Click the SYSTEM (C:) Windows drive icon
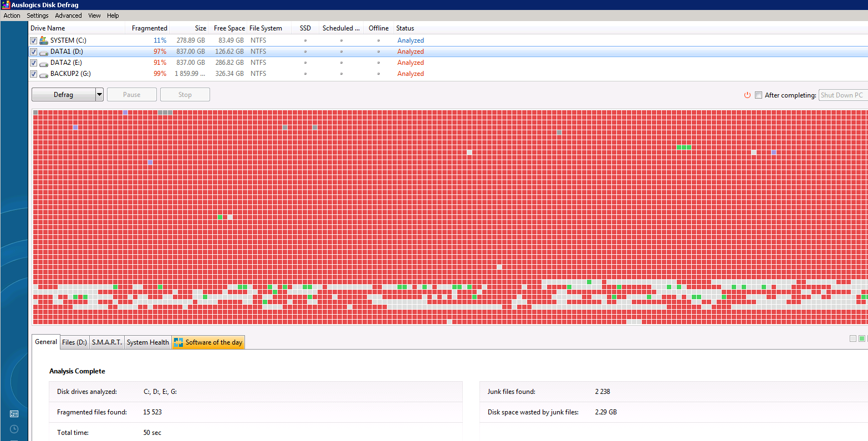 (44, 40)
